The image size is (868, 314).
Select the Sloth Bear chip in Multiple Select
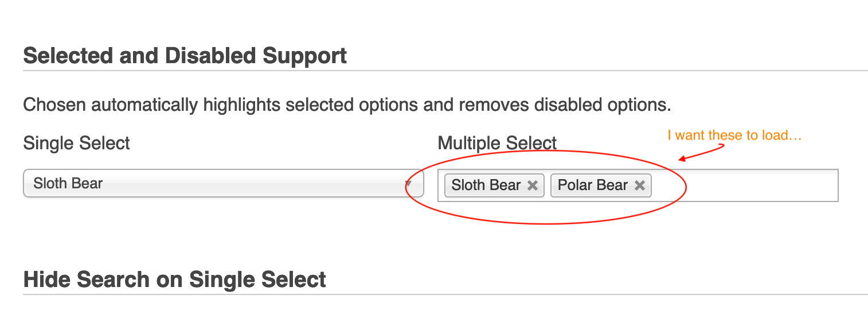click(486, 185)
